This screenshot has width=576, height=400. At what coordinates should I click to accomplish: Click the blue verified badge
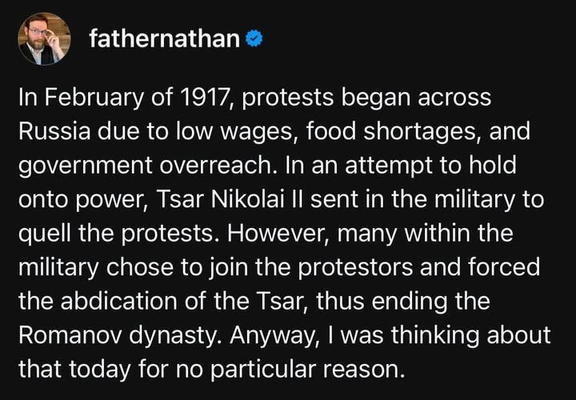(254, 39)
